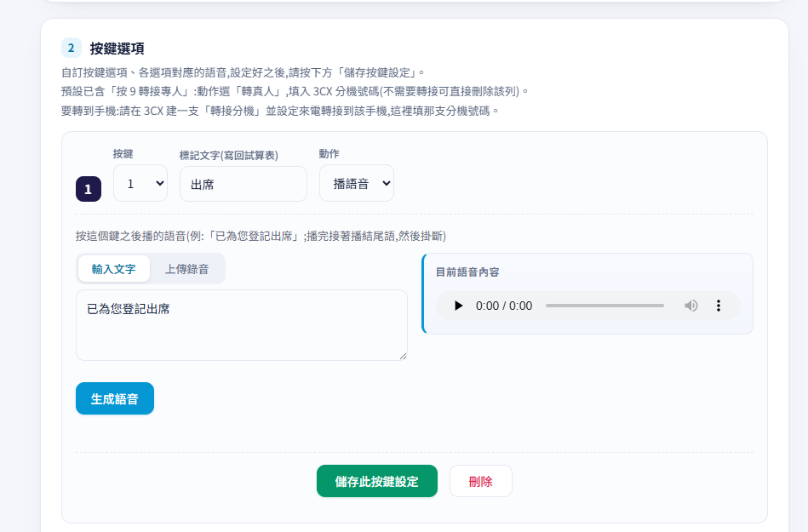The height and width of the screenshot is (532, 808).
Task: Open the 按鍵 key number dropdown
Action: (x=140, y=183)
